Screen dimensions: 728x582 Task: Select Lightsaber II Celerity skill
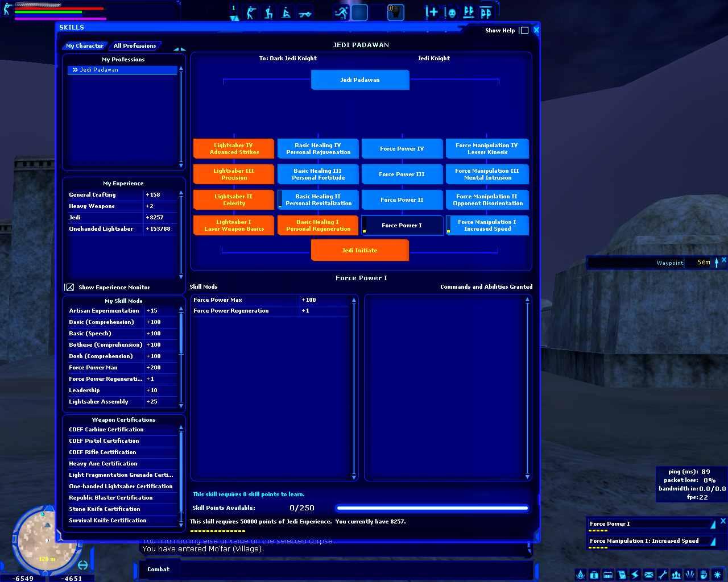pyautogui.click(x=234, y=200)
